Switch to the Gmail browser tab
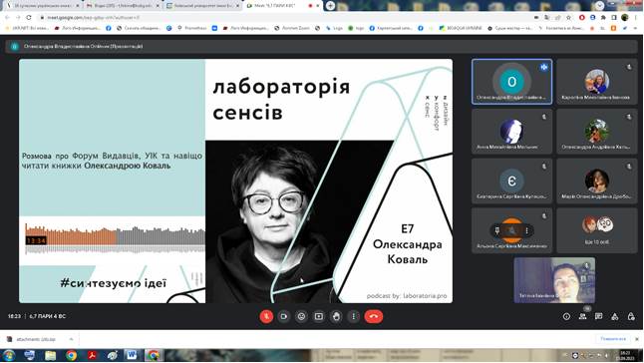This screenshot has height=363, width=644. pos(123,6)
